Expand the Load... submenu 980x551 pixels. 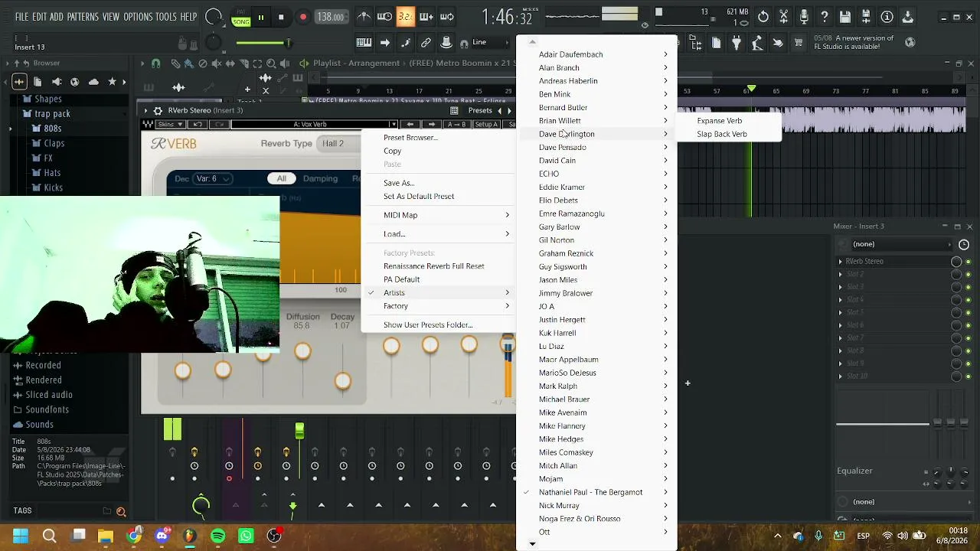439,234
